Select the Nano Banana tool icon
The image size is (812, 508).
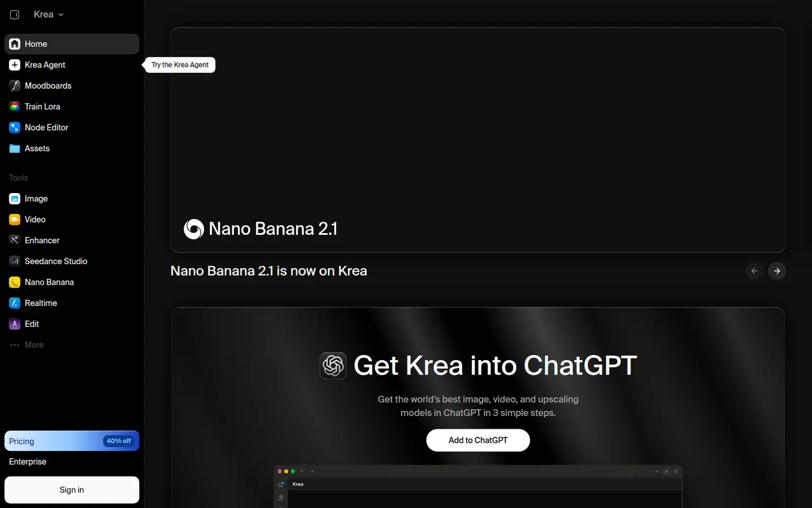click(15, 282)
